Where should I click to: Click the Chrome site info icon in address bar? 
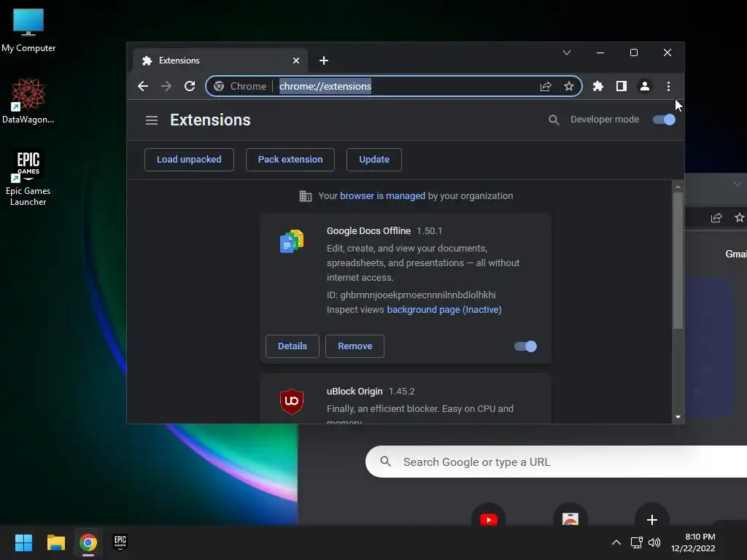tap(219, 86)
